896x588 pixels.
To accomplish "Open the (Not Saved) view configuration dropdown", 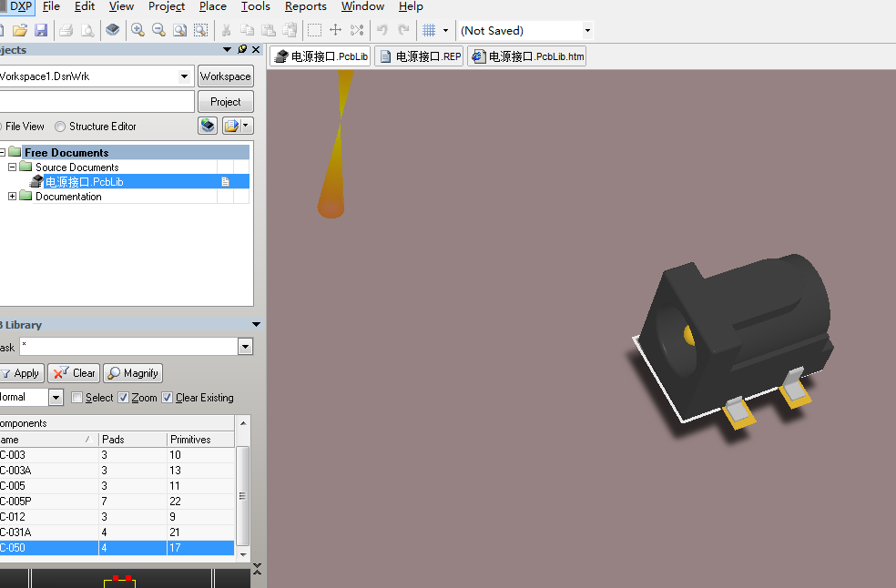I will point(586,30).
